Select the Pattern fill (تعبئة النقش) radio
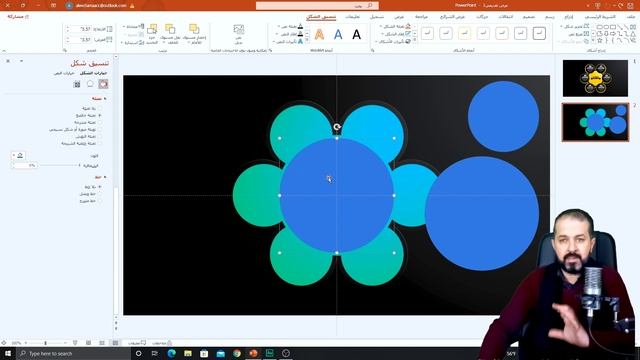The height and width of the screenshot is (360, 640). (100, 136)
